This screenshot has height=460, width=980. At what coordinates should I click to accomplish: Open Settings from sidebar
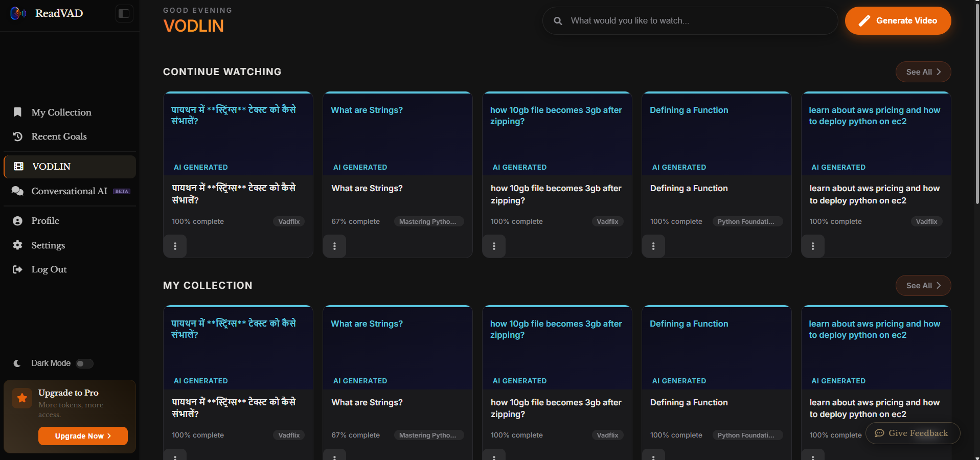(70, 245)
